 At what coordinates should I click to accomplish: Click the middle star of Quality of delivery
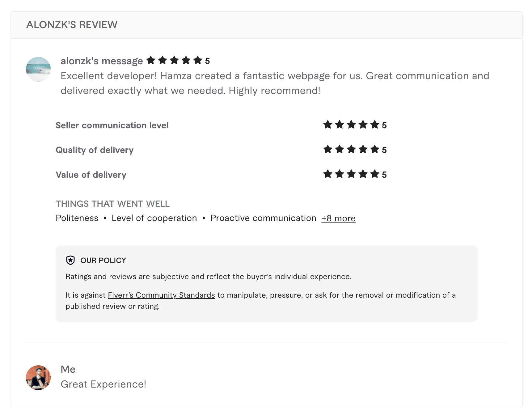click(x=351, y=150)
